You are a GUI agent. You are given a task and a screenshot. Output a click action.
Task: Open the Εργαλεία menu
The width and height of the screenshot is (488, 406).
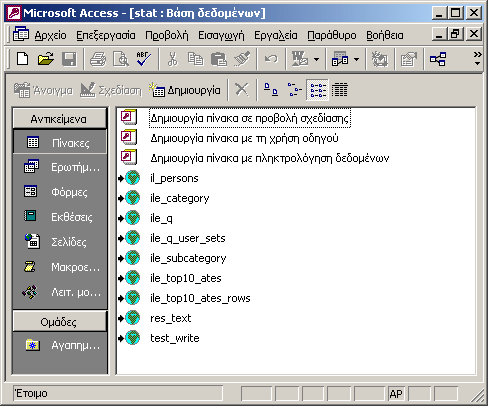click(276, 35)
